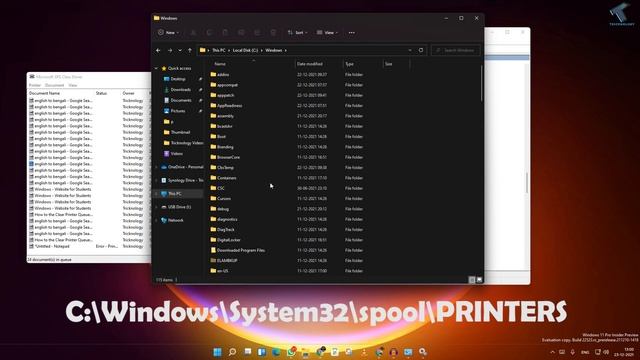The height and width of the screenshot is (360, 640).
Task: Select the Downloaded Program Files folder
Action: 241,250
